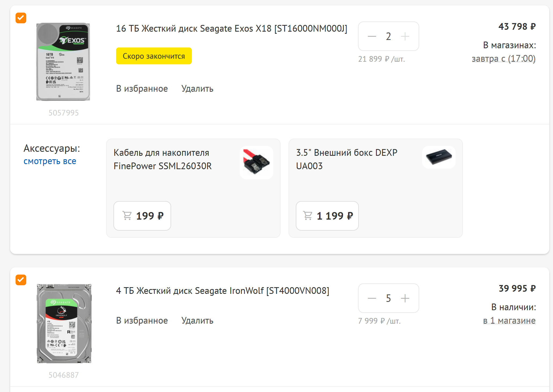This screenshot has width=553, height=392.
Task: Uncheck the Seagate Exos X18 item checkbox
Action: click(x=21, y=18)
